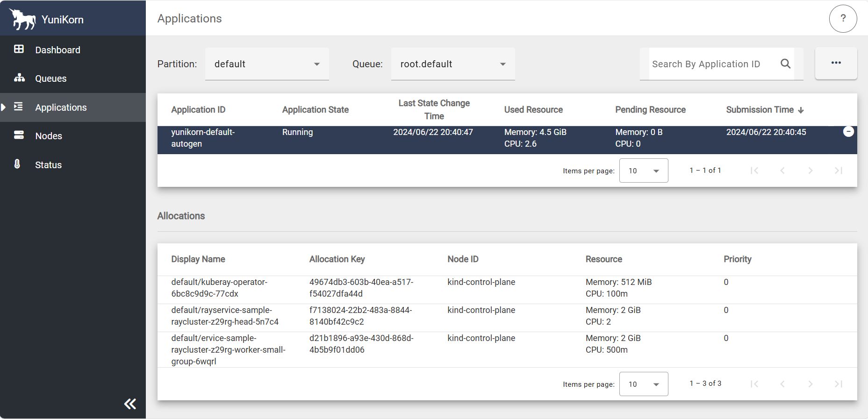Expand the Partition dropdown
The height and width of the screenshot is (419, 868).
pyautogui.click(x=267, y=64)
